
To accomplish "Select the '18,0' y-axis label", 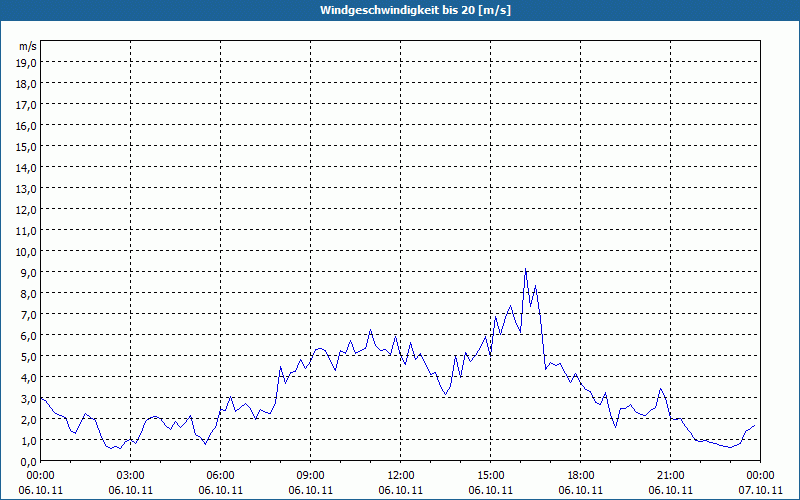I will tap(27, 84).
